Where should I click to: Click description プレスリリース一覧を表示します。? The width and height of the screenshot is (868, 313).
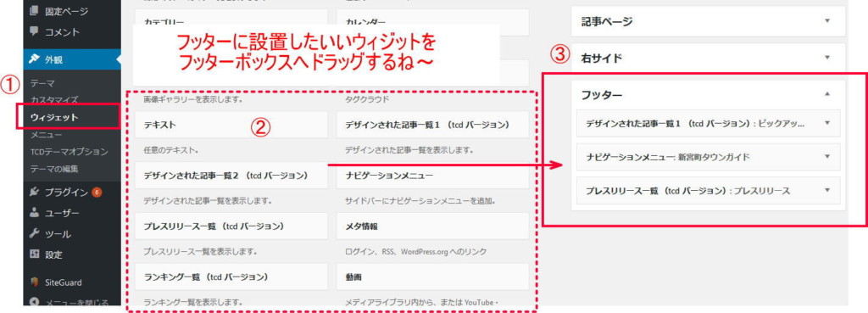(x=200, y=252)
